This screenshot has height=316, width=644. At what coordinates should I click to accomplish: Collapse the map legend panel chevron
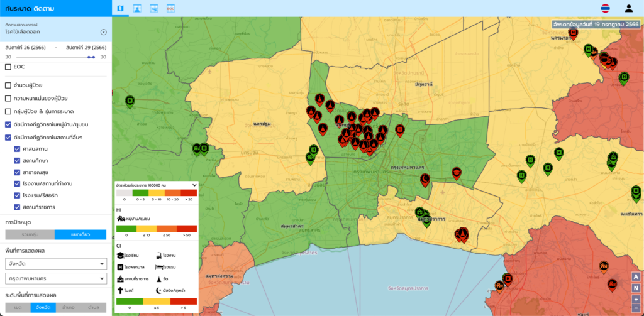coord(194,185)
